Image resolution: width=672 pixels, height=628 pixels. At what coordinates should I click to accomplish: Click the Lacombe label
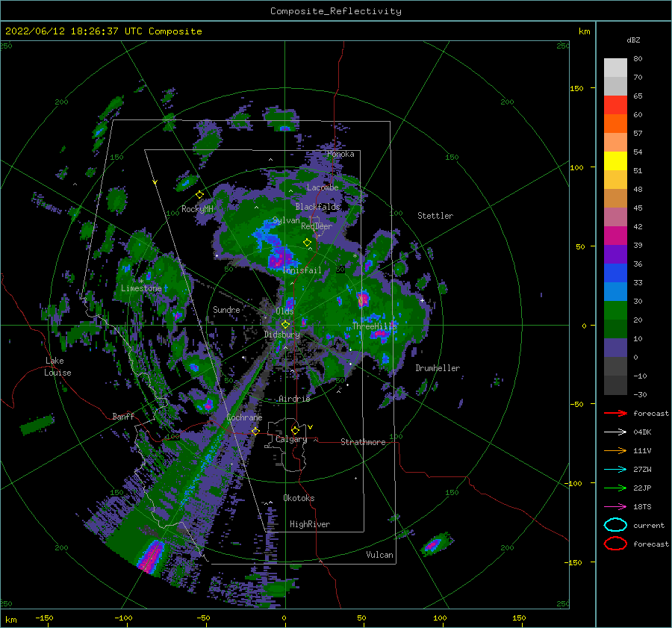pos(323,187)
